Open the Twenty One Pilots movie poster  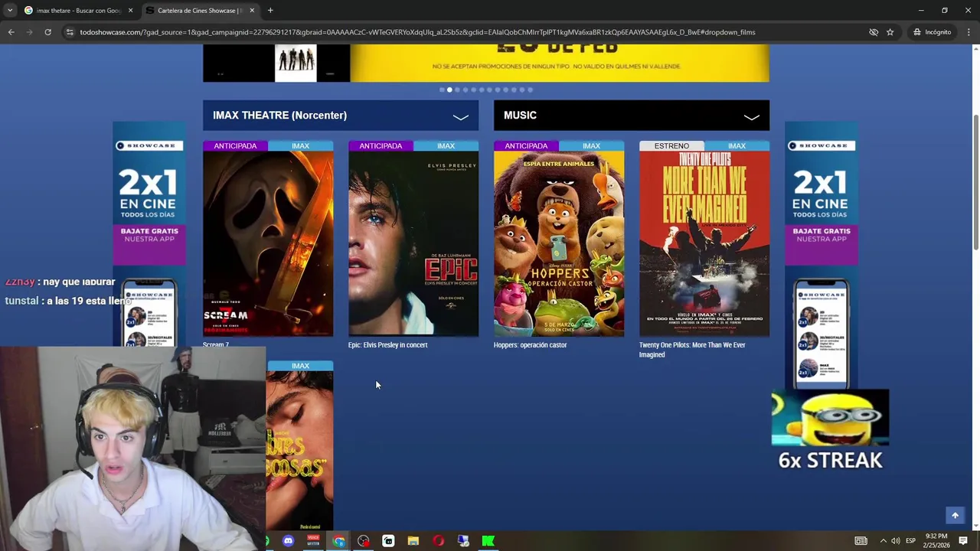click(704, 243)
